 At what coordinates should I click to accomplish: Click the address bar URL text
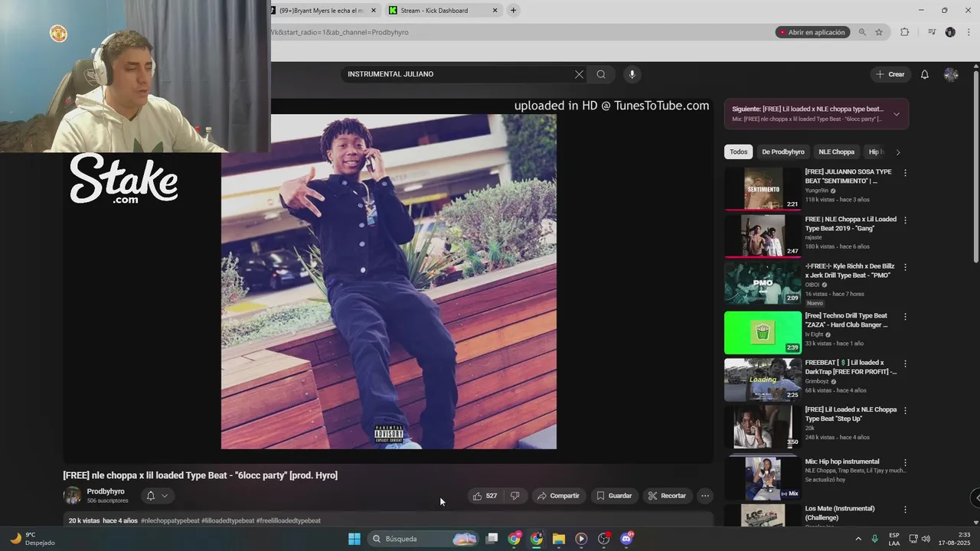coord(339,32)
